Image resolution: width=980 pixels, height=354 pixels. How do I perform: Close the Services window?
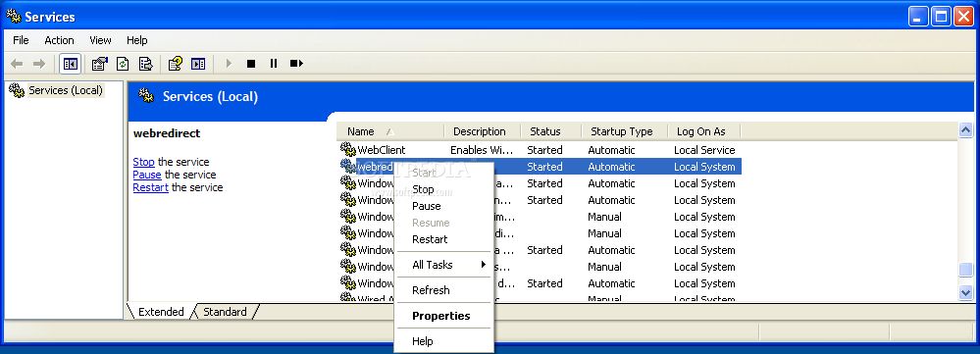pos(963,17)
